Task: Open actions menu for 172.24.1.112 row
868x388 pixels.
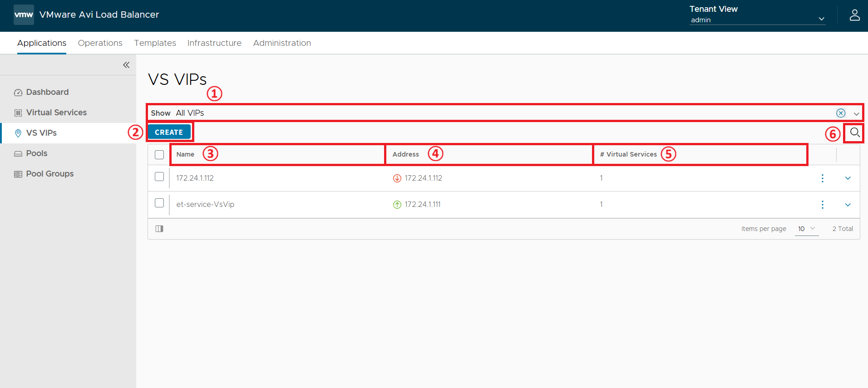Action: click(x=822, y=178)
